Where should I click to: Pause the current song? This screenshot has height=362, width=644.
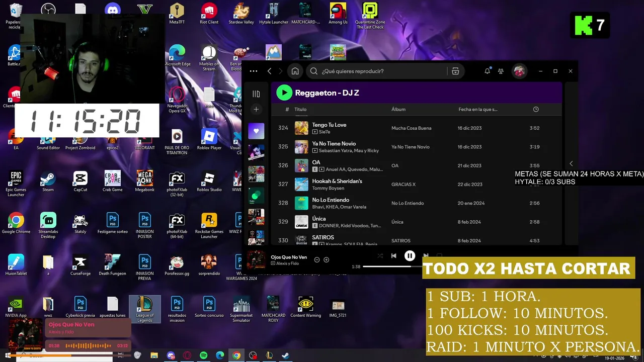(410, 256)
